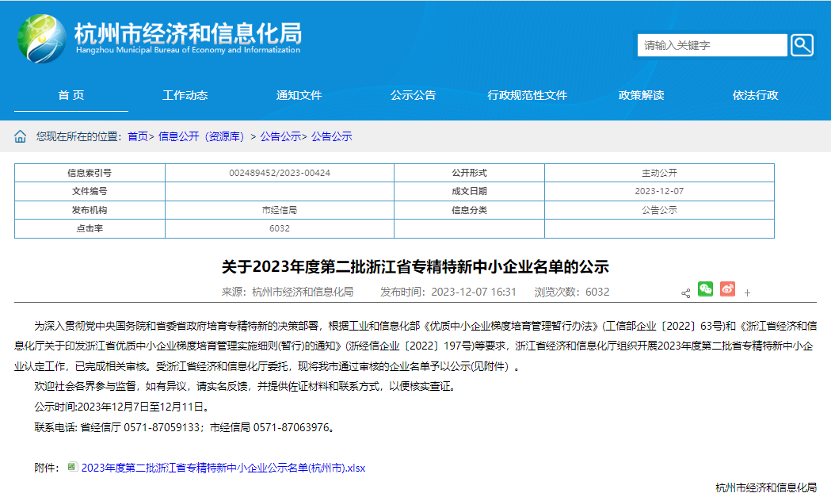832x498 pixels.
Task: Open the 首页 navigation tab
Action: pyautogui.click(x=71, y=95)
